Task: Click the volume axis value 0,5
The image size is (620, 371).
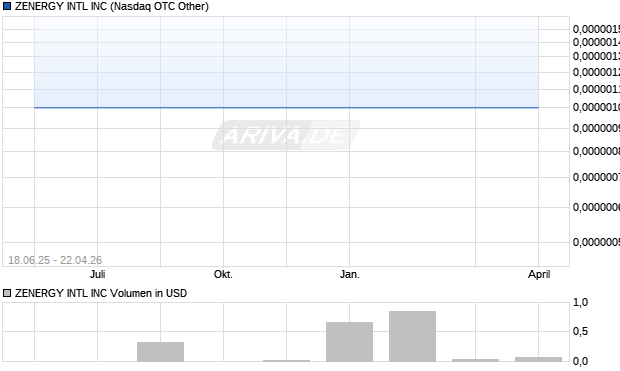Action: tap(580, 331)
